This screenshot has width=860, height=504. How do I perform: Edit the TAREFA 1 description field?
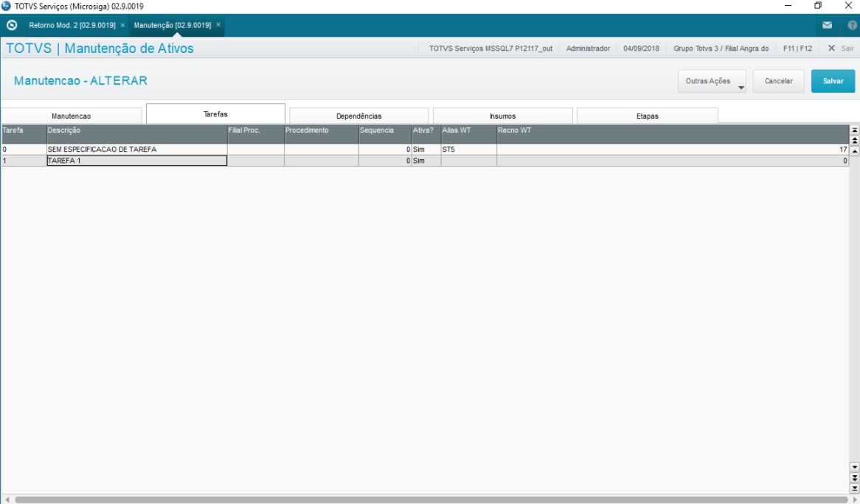136,161
